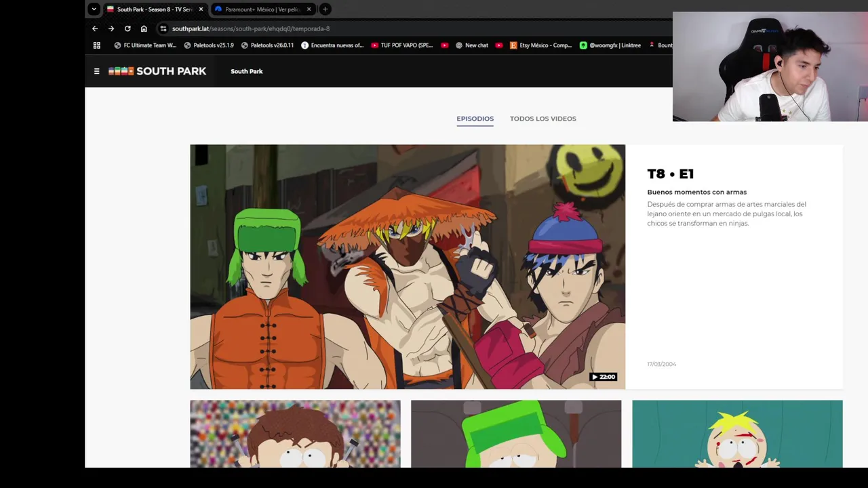
Task: Open Paletools v25.1.9 bookmark
Action: click(209, 45)
